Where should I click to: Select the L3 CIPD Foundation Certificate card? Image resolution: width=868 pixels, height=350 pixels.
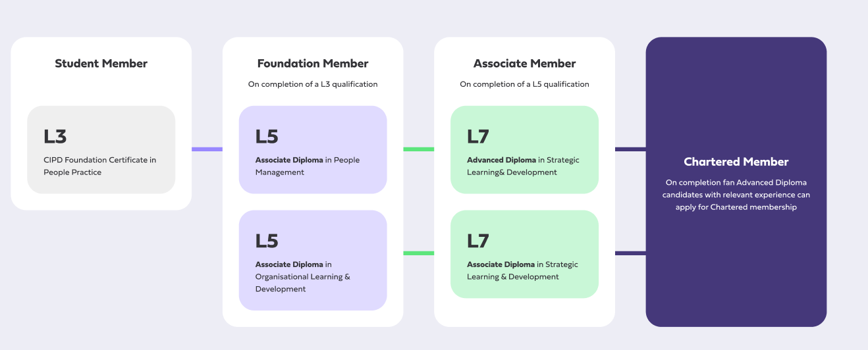[x=101, y=150]
